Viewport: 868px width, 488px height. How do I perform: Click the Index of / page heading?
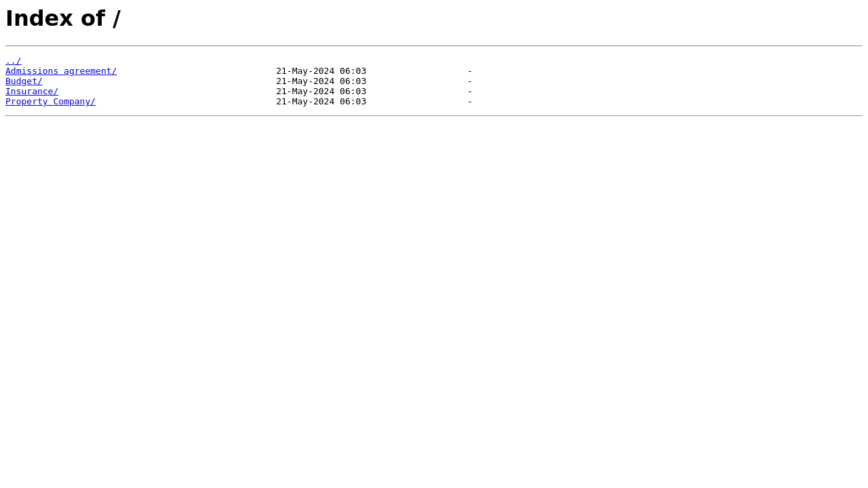click(63, 18)
